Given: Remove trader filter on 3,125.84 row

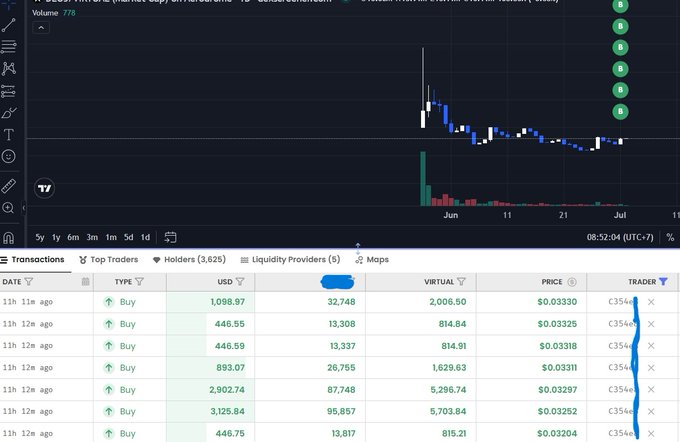Looking at the screenshot, I should [x=651, y=411].
